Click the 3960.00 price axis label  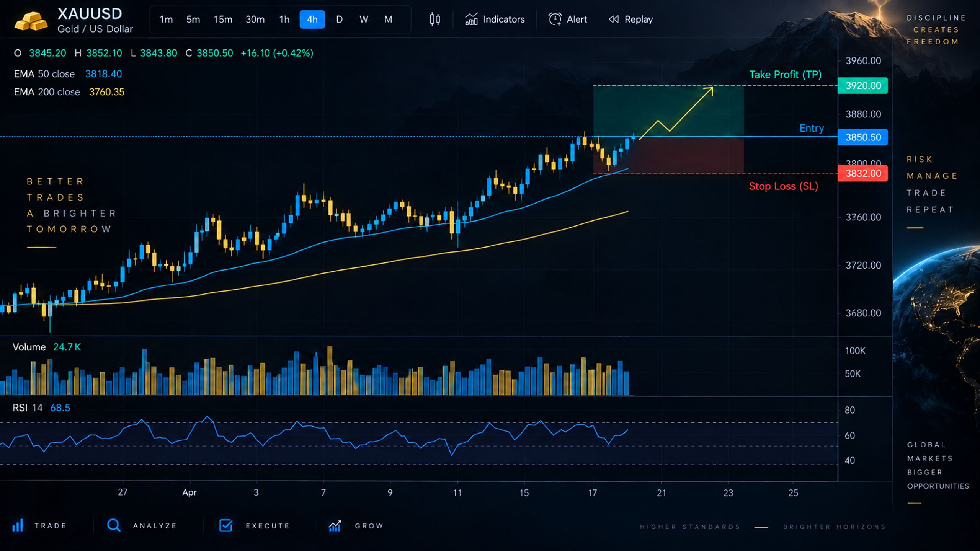coord(863,60)
